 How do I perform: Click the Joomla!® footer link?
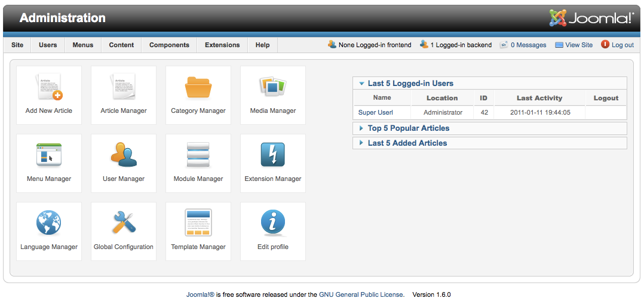click(x=201, y=294)
